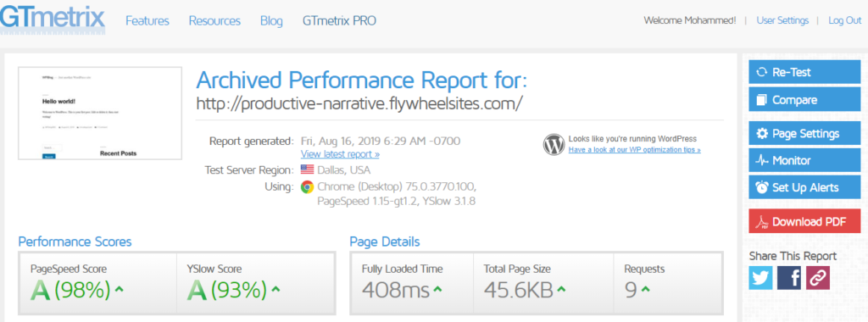Click the USA flag icon

pyautogui.click(x=307, y=169)
